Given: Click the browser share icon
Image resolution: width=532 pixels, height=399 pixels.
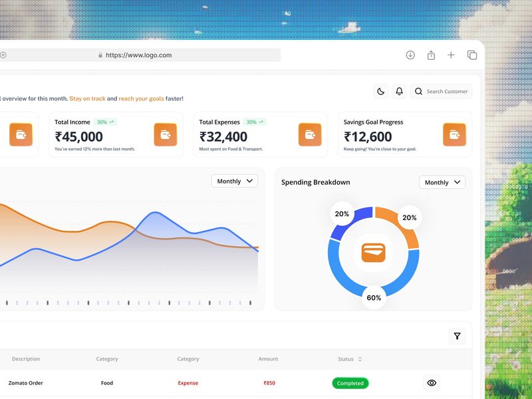Looking at the screenshot, I should tap(431, 55).
